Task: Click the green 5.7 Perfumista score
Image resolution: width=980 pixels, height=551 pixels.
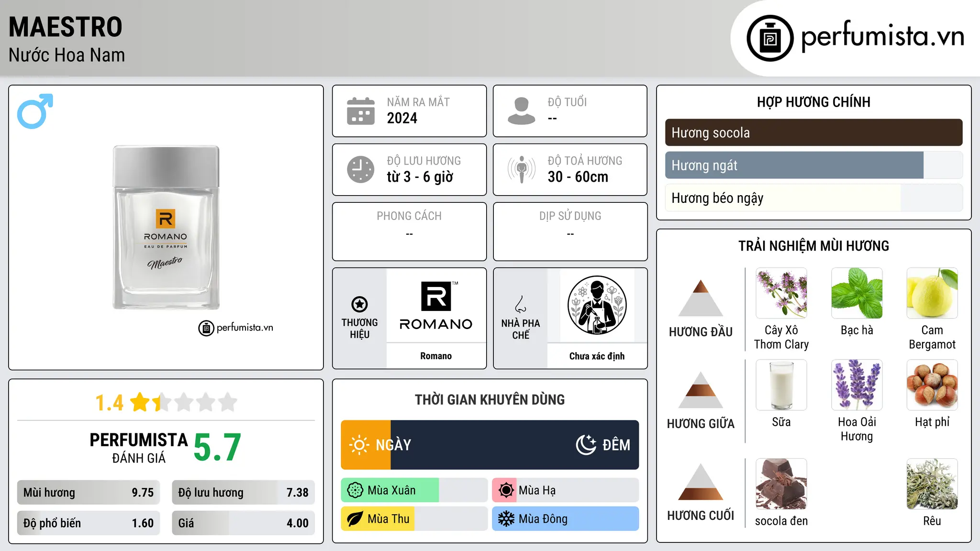Action: tap(217, 448)
